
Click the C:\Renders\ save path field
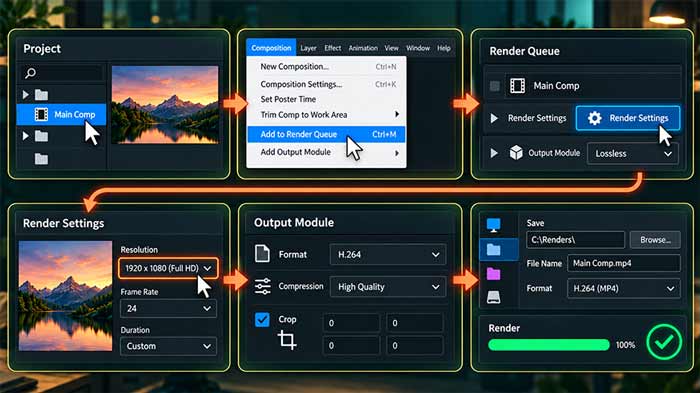[575, 240]
